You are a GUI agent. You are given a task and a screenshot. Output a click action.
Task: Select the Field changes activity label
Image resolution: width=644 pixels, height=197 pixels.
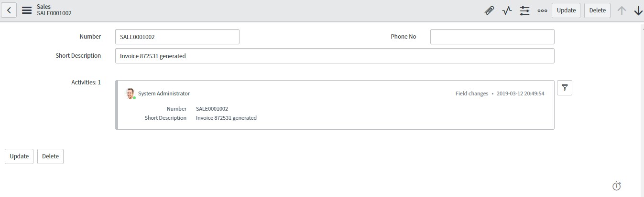click(x=472, y=93)
